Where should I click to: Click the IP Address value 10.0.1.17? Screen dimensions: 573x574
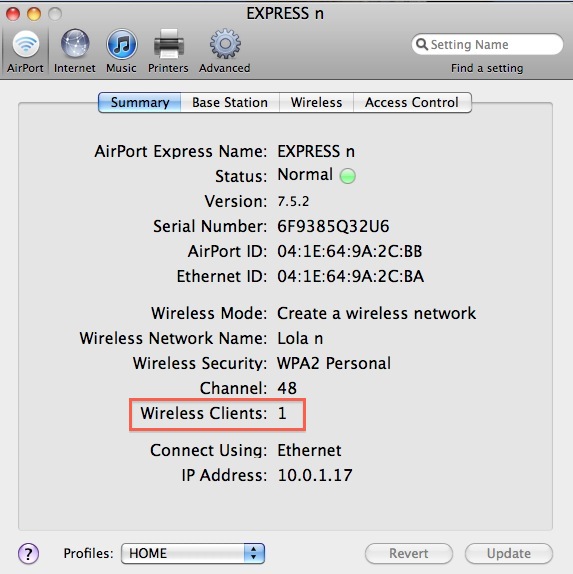(x=315, y=475)
